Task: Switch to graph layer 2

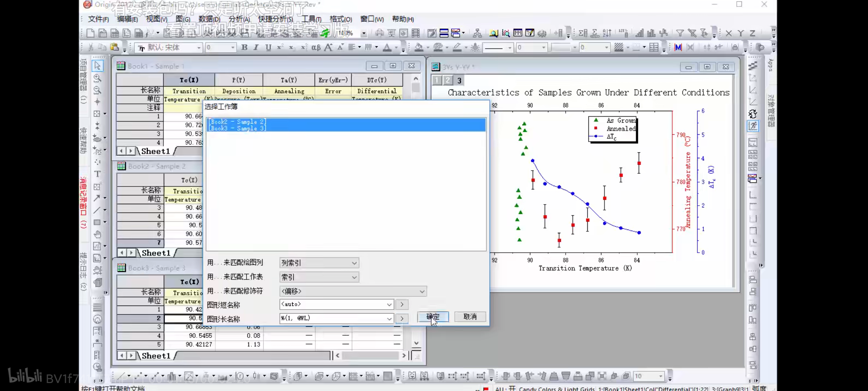Action: coord(448,80)
